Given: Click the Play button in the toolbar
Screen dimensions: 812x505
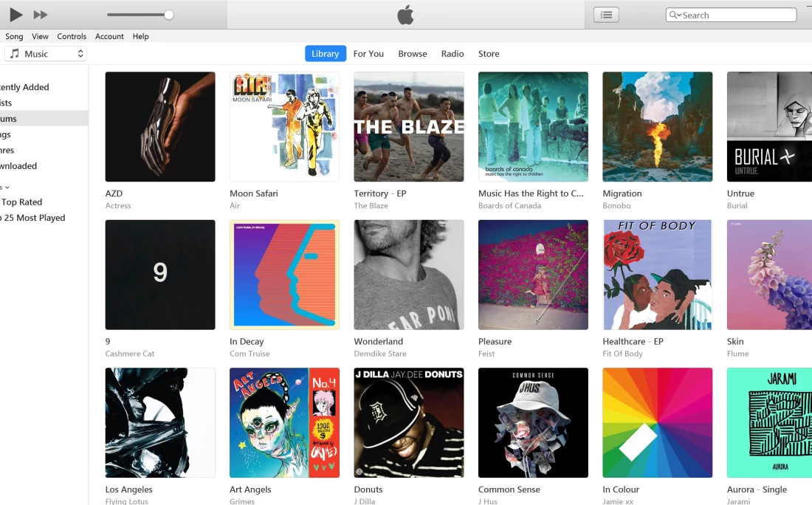Looking at the screenshot, I should (16, 15).
